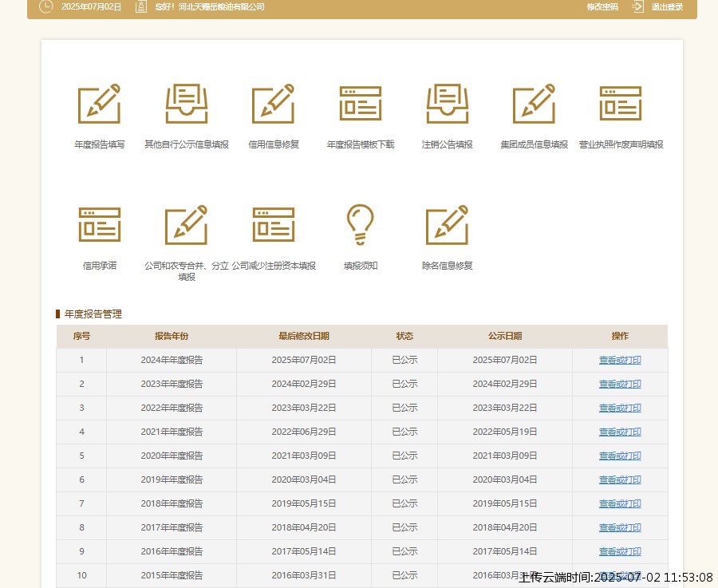Screen dimensions: 718x588
Task: Open 公司减少注册资本填报 form icon
Action: [x=274, y=224]
